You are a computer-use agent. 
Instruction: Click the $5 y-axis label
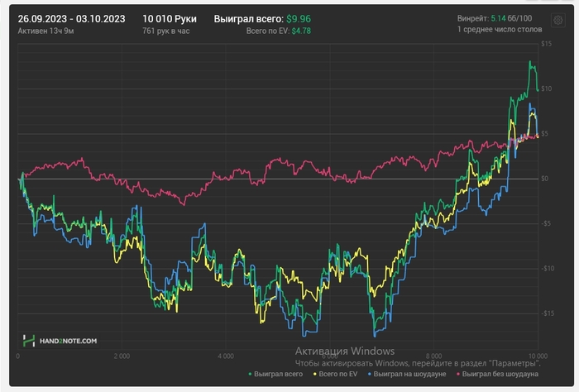(x=544, y=134)
